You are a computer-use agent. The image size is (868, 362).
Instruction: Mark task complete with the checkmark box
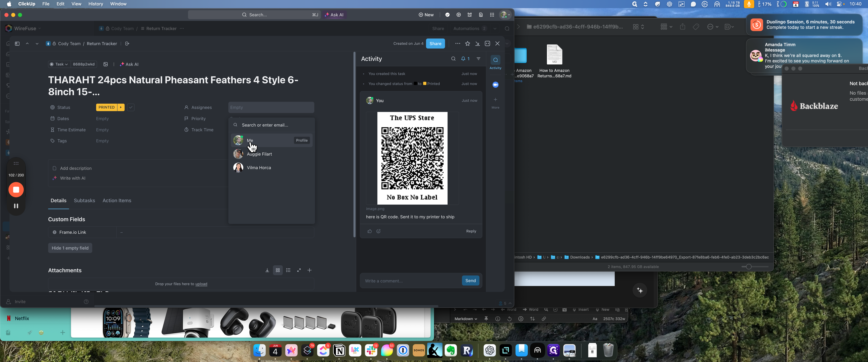(131, 107)
